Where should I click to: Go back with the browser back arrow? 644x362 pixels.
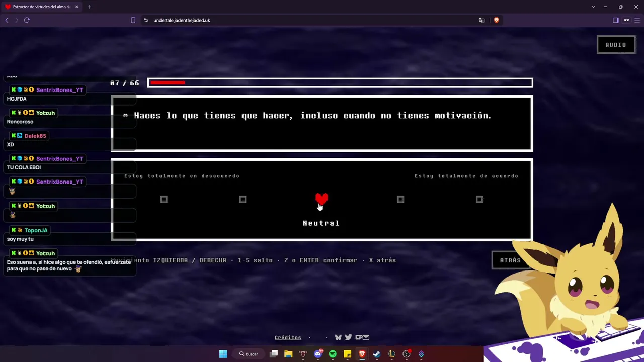[7, 20]
